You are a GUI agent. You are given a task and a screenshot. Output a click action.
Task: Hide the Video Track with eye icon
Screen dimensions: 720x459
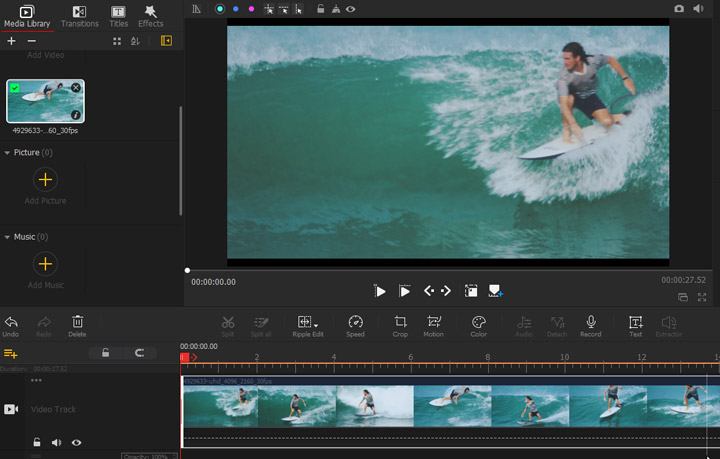click(76, 442)
